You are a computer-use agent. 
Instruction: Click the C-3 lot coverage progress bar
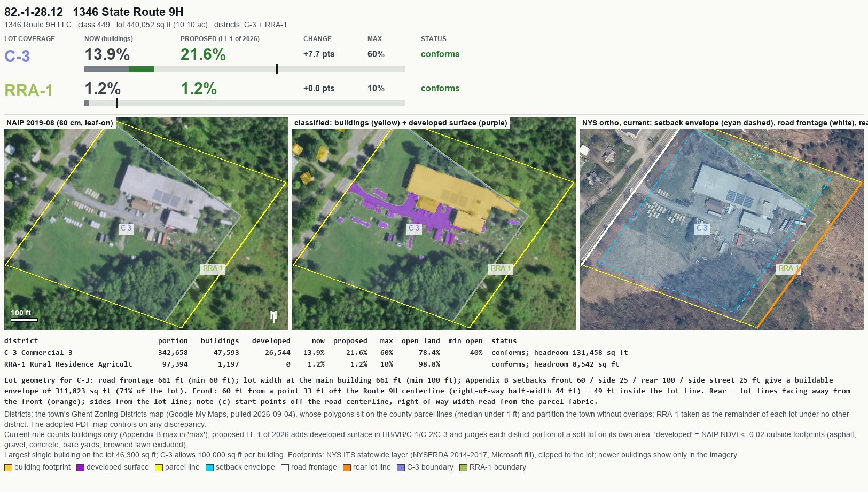pos(245,69)
